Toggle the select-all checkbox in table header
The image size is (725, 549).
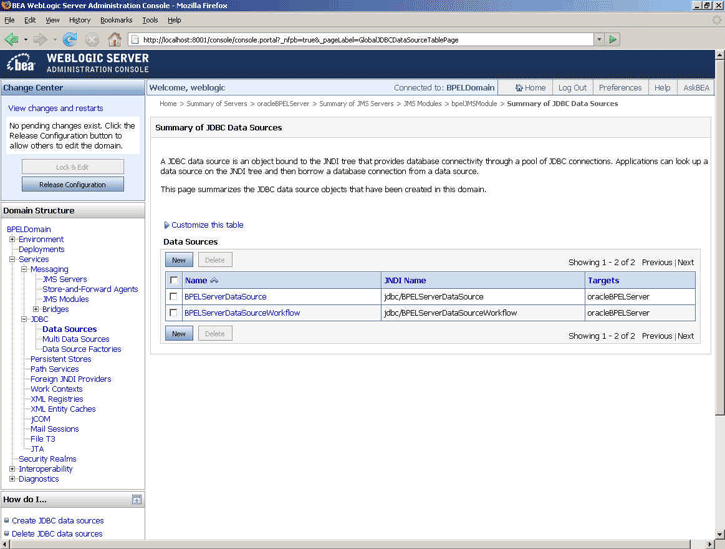[x=174, y=280]
